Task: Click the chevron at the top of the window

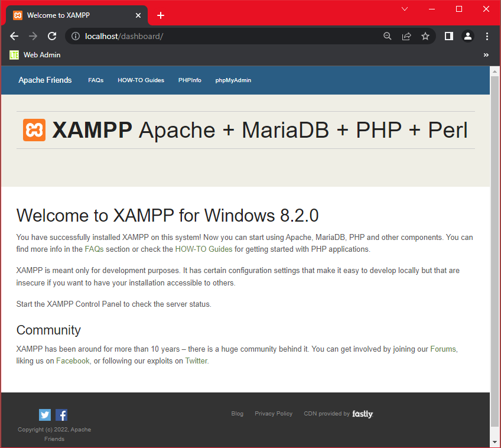Action: tap(404, 9)
